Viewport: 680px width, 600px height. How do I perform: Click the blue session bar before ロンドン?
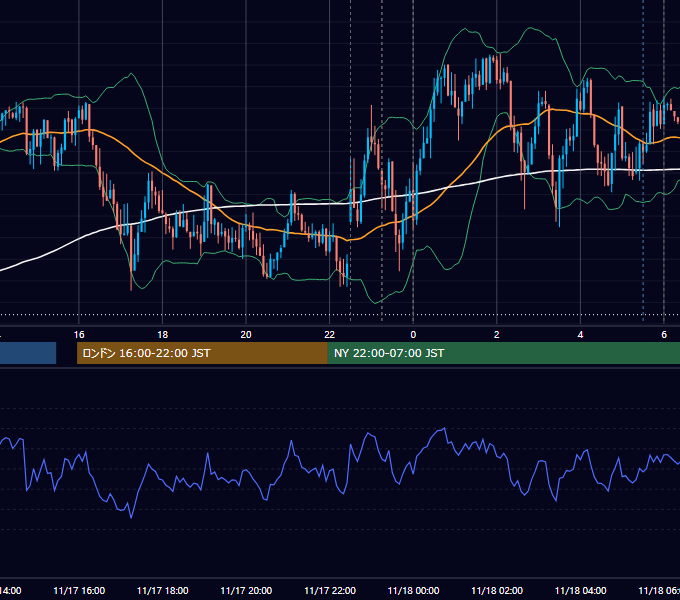(x=28, y=353)
